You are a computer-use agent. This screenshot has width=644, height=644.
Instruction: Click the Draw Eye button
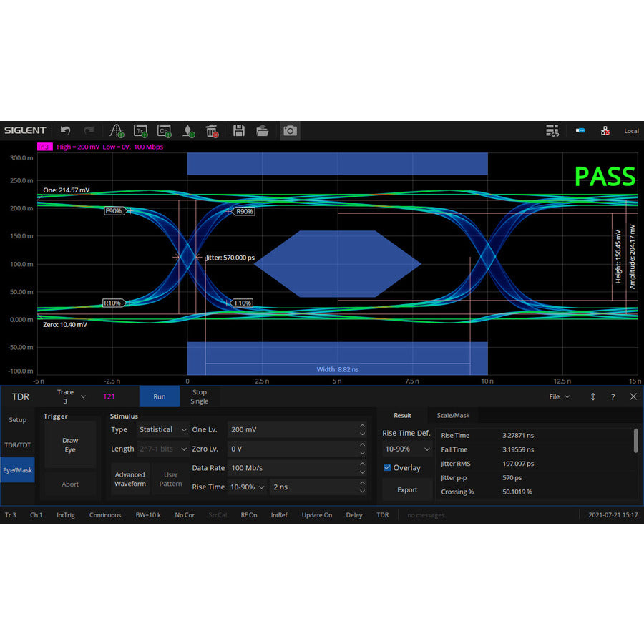69,445
